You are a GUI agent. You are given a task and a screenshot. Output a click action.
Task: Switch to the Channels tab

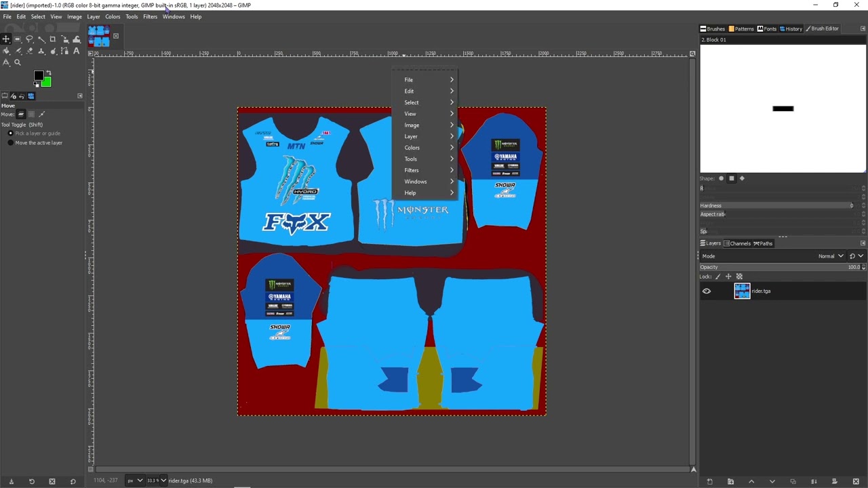736,243
